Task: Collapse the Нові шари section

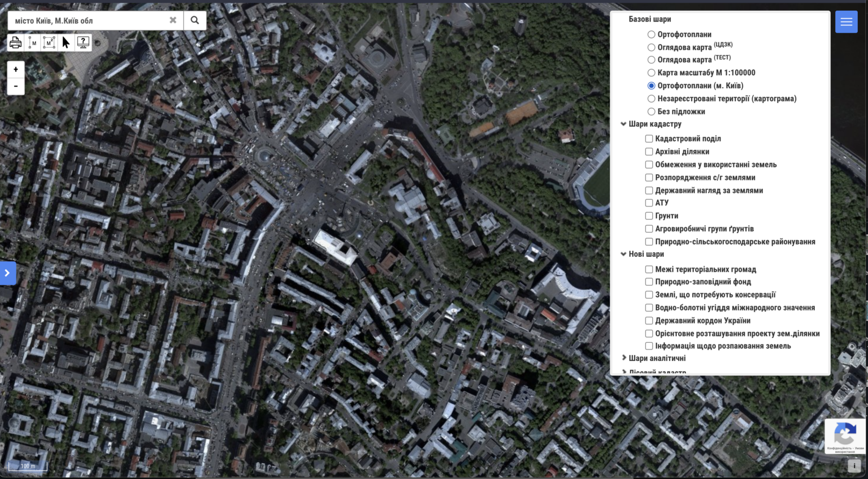Action: (x=623, y=254)
